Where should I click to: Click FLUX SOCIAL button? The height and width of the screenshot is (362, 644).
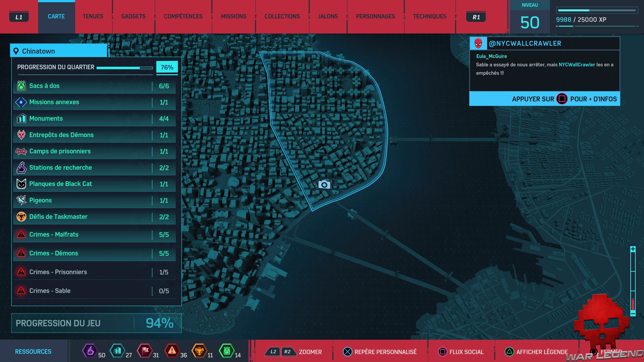461,352
